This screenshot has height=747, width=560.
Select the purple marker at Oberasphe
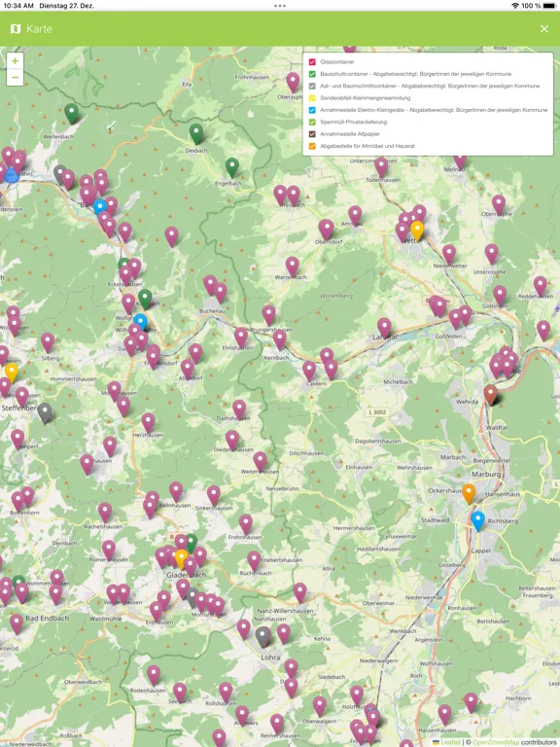[293, 83]
